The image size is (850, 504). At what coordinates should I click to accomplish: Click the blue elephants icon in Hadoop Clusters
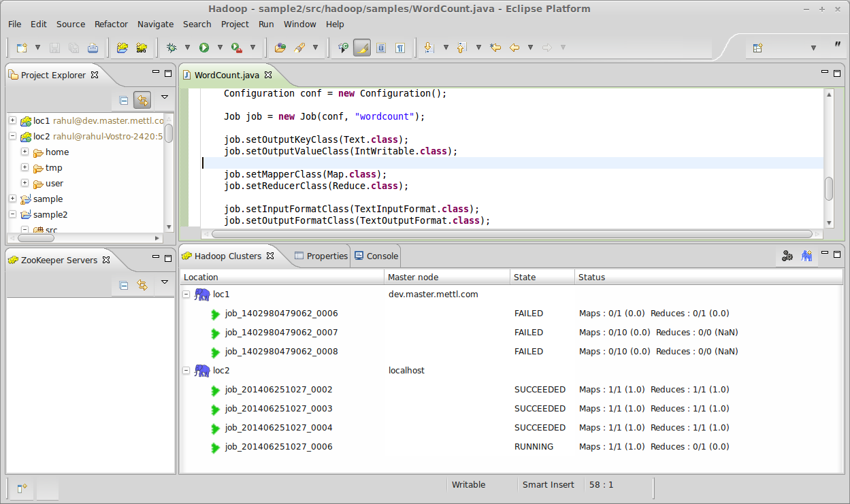[x=806, y=256]
